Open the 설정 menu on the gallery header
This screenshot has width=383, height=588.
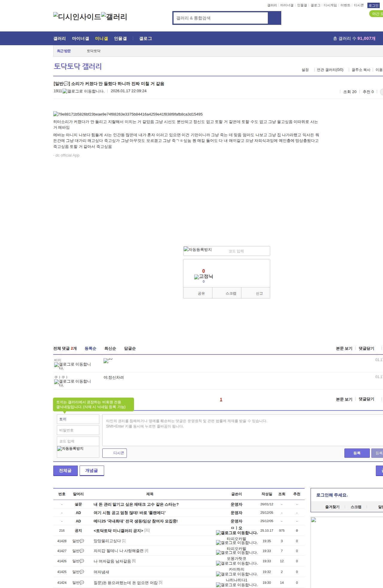305,70
